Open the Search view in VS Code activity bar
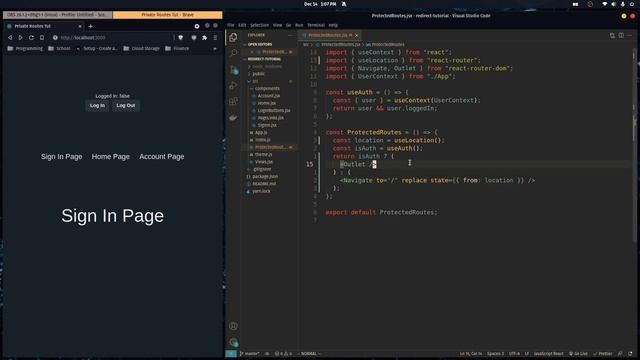The image size is (640, 360). tap(233, 53)
